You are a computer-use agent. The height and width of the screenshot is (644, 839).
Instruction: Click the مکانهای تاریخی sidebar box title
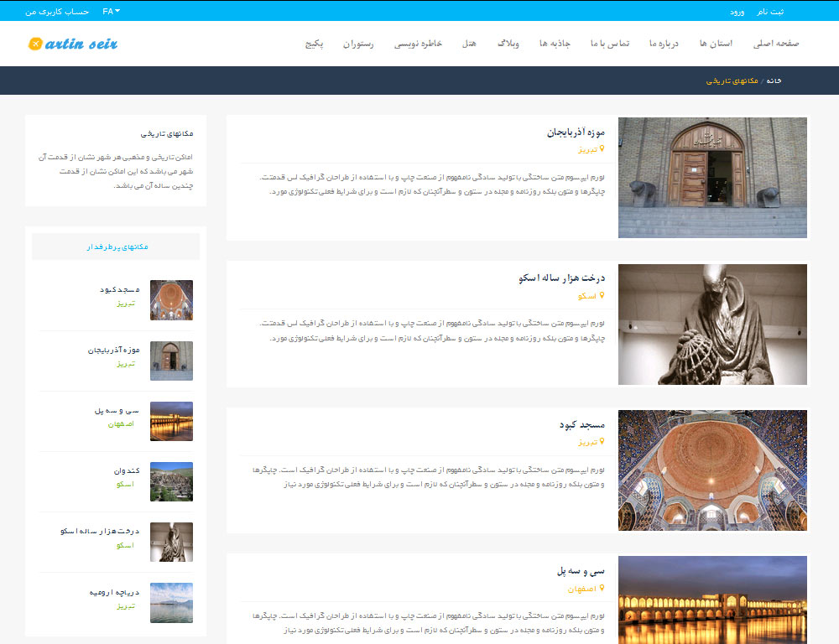click(166, 133)
